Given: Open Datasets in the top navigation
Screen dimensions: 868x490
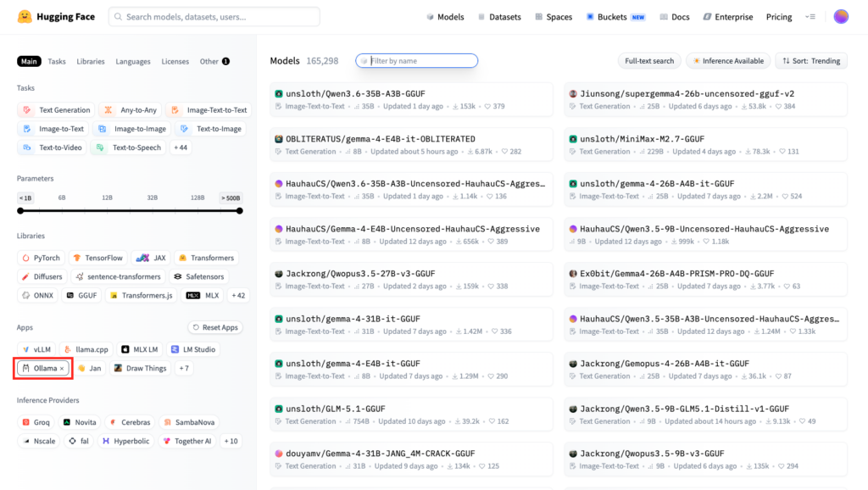Looking at the screenshot, I should tap(498, 17).
